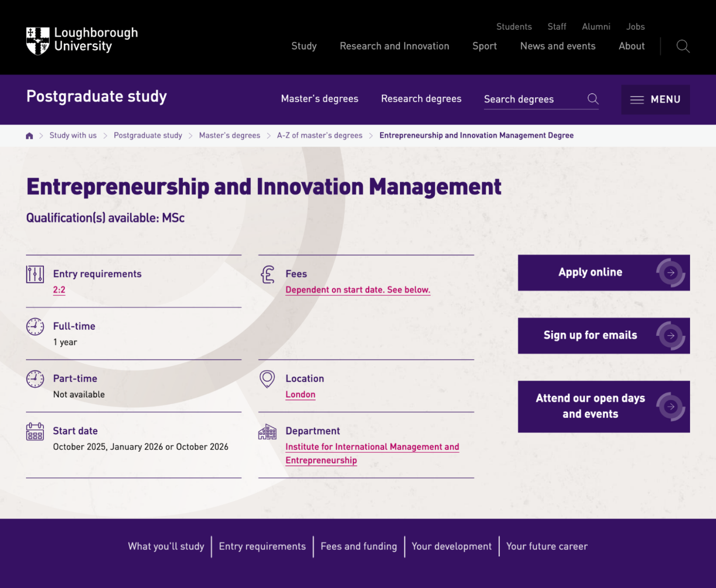This screenshot has height=588, width=716.
Task: Click current breadcrumb Entrepreneurship and Innovation Management Degree
Action: [477, 136]
